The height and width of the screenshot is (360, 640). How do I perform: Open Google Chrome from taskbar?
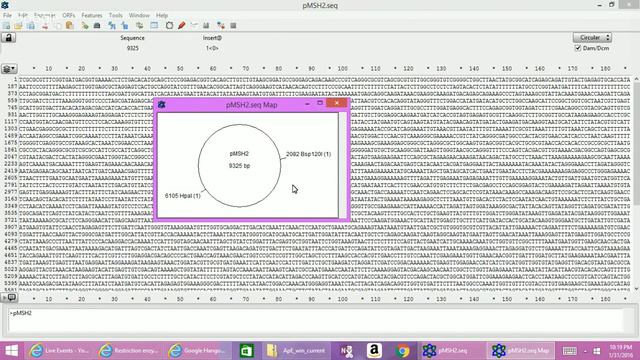[x=402, y=351]
